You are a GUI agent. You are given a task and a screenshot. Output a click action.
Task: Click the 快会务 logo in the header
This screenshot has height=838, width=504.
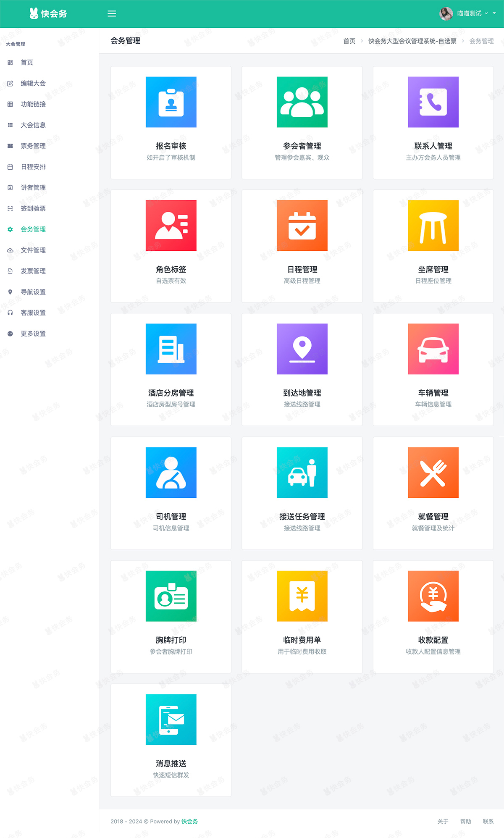(x=48, y=14)
